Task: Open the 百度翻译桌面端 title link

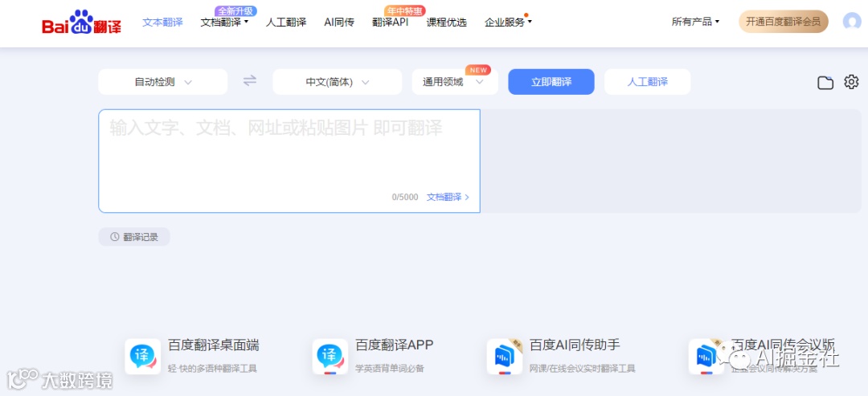Action: (214, 345)
